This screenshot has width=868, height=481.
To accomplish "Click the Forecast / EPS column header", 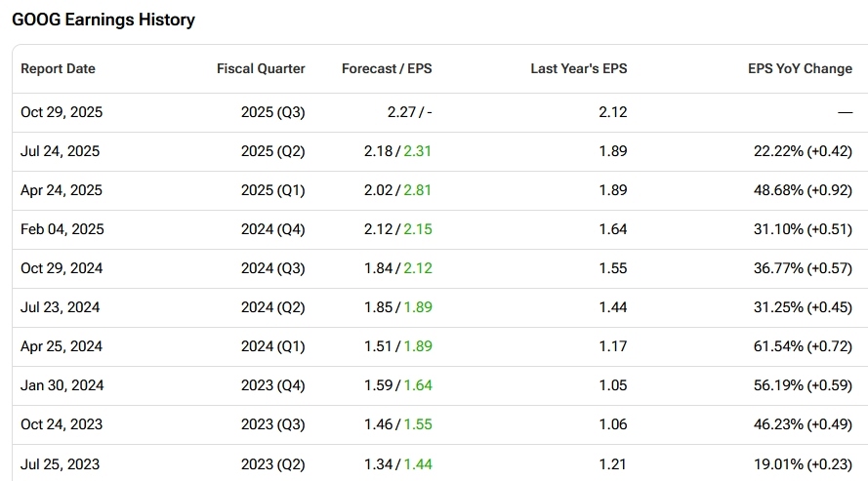I will (x=387, y=69).
